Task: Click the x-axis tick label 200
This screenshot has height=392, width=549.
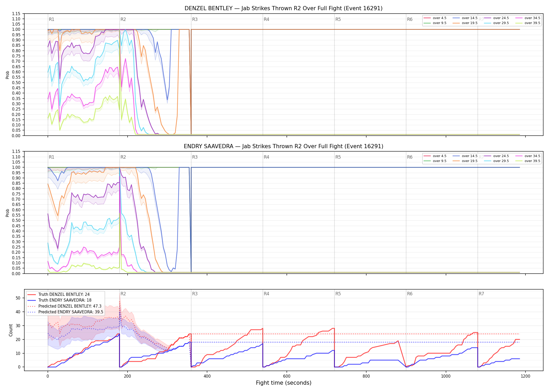Action: pyautogui.click(x=127, y=376)
